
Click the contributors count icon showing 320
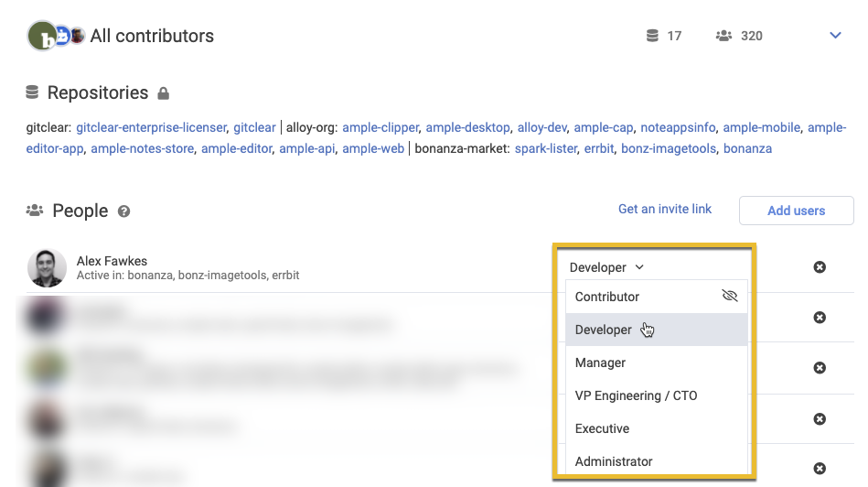723,36
